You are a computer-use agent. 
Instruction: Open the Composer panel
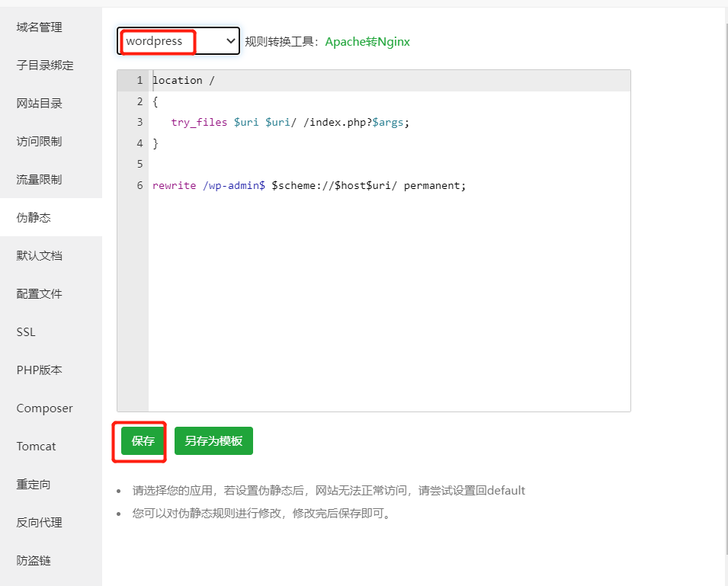pos(46,408)
